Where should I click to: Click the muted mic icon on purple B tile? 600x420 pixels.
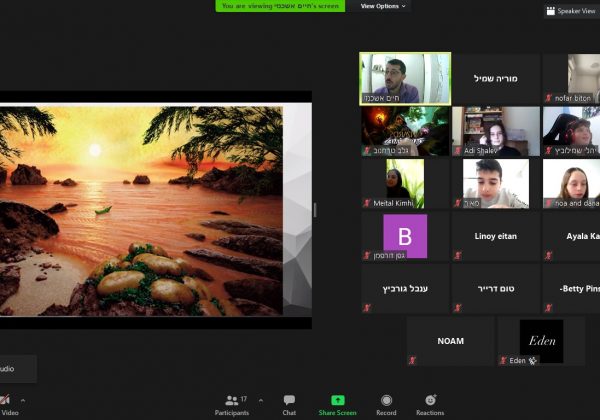(x=367, y=256)
